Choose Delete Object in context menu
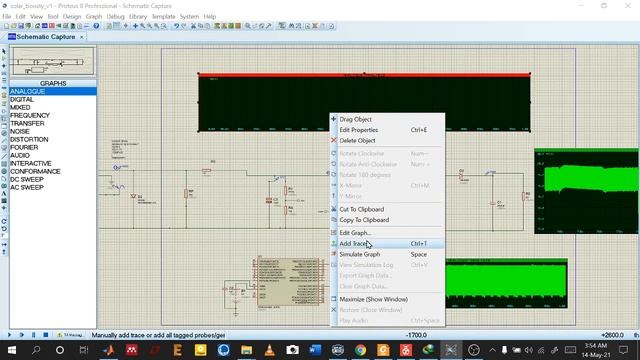Viewport: 640px width, 360px height. (x=387, y=140)
